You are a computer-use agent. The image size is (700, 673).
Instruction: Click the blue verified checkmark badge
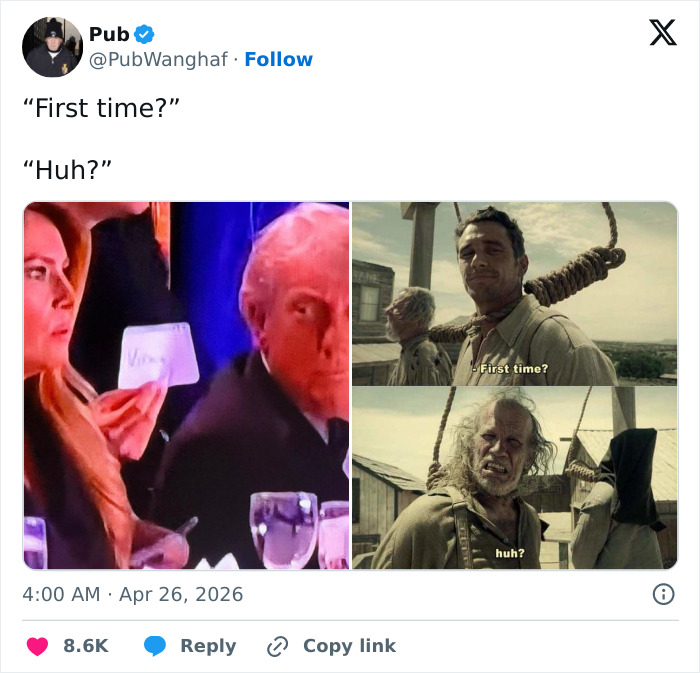coord(145,35)
